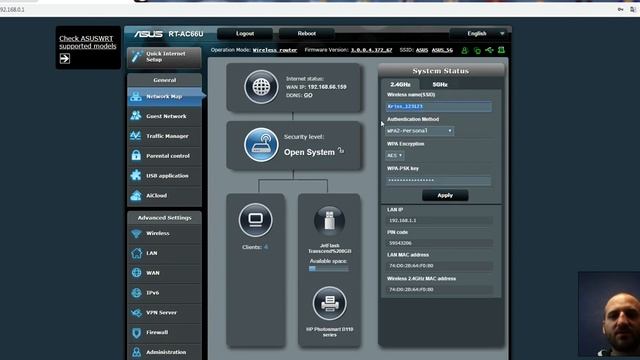Click the green printer status icon
Viewport: 640px width, 360px height.
click(501, 50)
